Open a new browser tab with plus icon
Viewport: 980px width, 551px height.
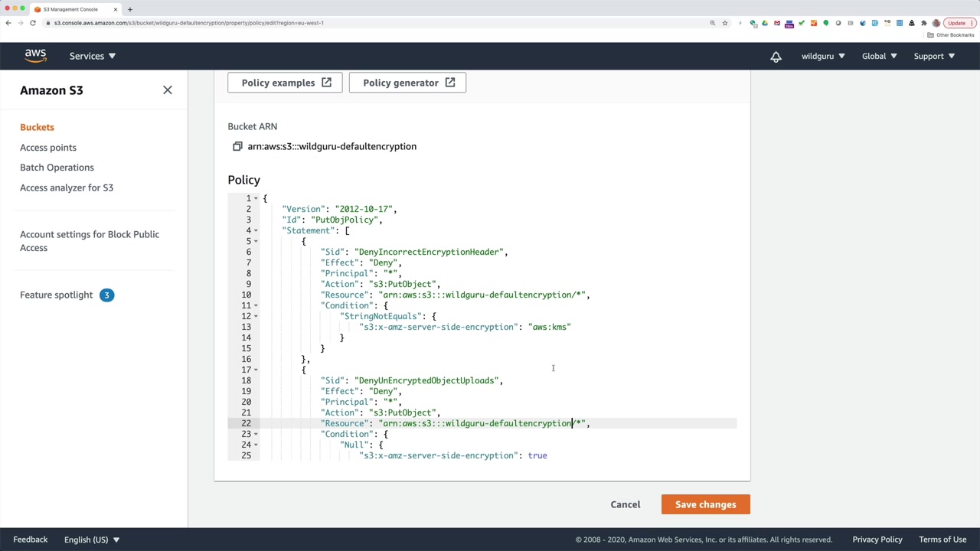pyautogui.click(x=129, y=9)
